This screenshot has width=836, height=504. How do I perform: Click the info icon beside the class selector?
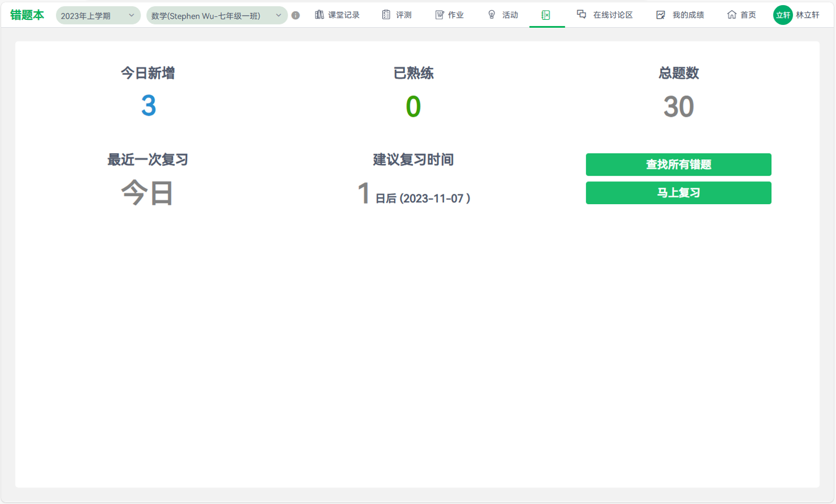click(295, 15)
